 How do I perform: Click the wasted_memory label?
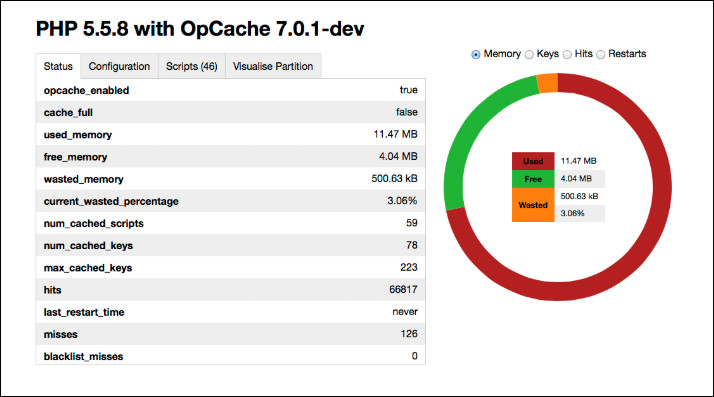coord(84,179)
